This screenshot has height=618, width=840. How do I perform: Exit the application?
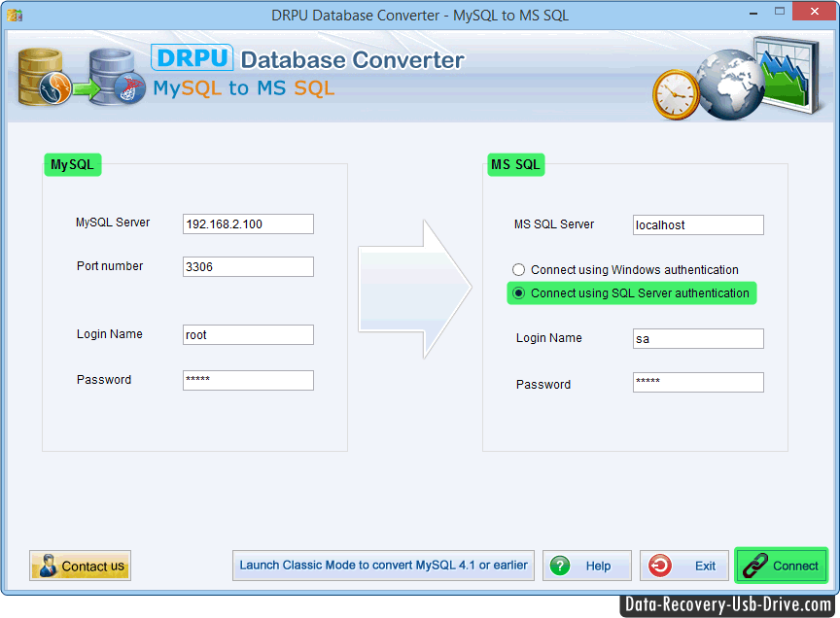[684, 566]
